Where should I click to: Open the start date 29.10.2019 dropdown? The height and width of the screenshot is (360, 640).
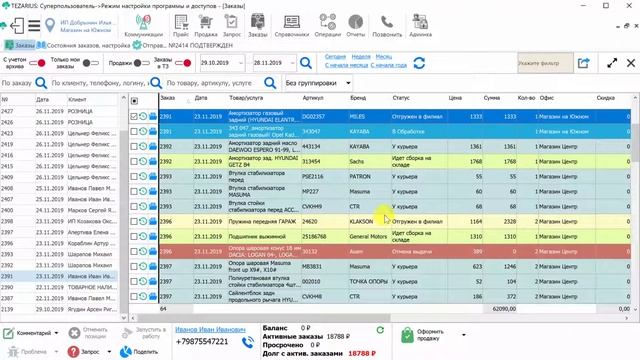(x=241, y=63)
